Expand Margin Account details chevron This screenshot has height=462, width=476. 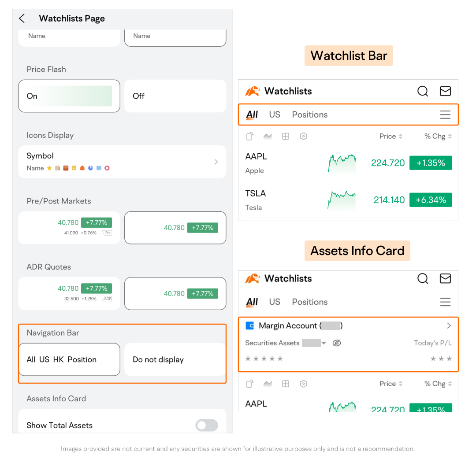pos(449,325)
